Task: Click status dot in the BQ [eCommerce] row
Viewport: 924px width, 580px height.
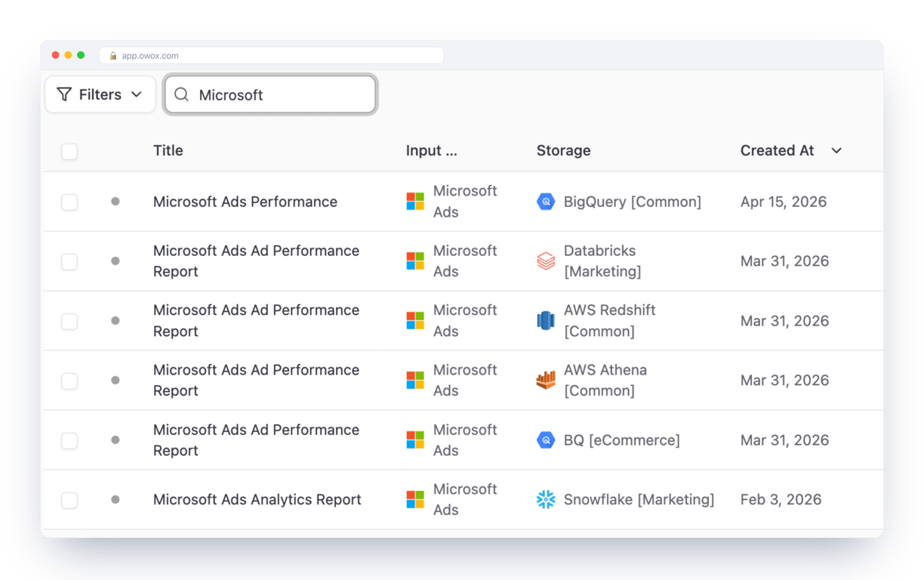Action: click(115, 440)
